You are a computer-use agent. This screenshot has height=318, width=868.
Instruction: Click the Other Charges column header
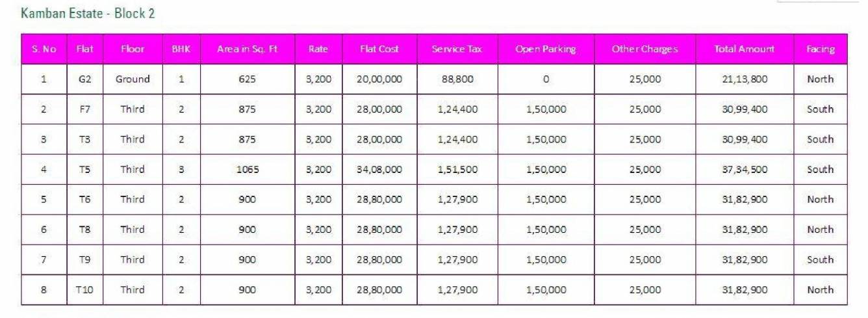[x=645, y=49]
